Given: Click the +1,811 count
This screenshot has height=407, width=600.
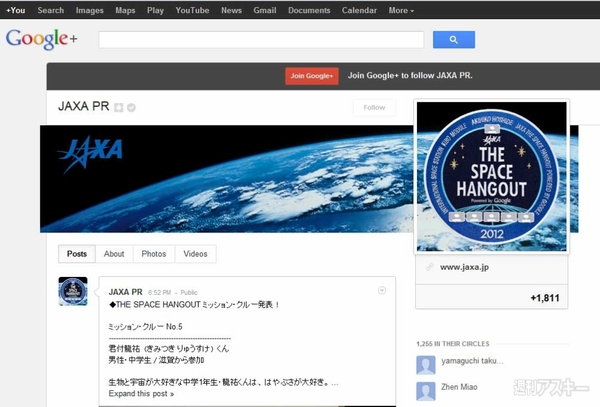Looking at the screenshot, I should coord(545,298).
